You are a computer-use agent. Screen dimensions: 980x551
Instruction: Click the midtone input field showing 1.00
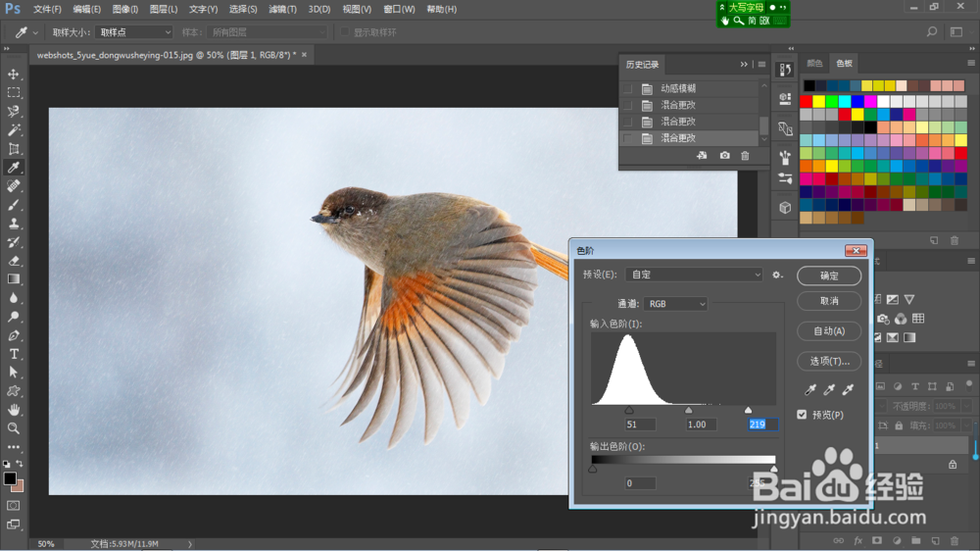click(701, 425)
